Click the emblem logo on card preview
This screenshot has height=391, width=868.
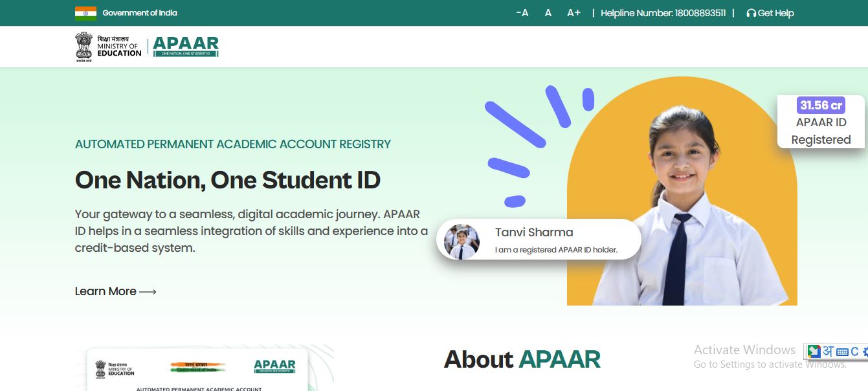115,369
